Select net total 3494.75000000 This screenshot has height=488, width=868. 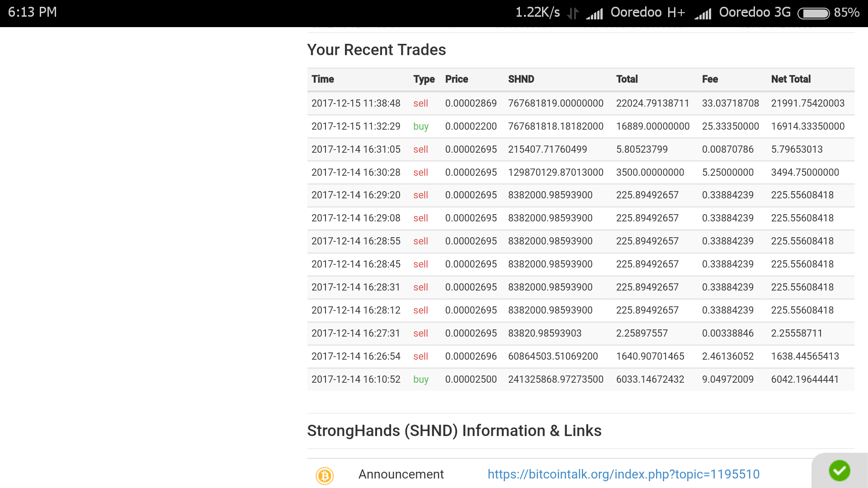click(805, 172)
